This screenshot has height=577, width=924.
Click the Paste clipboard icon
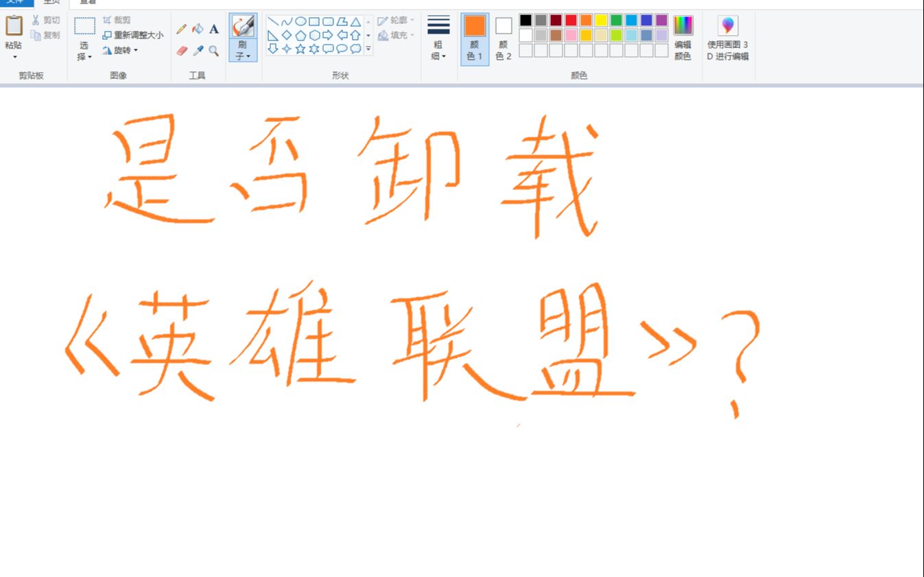[x=14, y=26]
